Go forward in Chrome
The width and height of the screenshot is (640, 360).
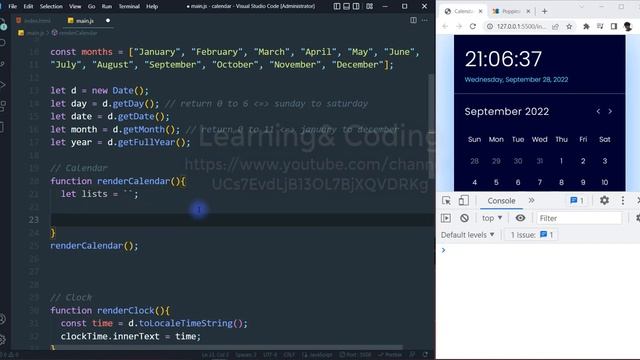[x=459, y=26]
